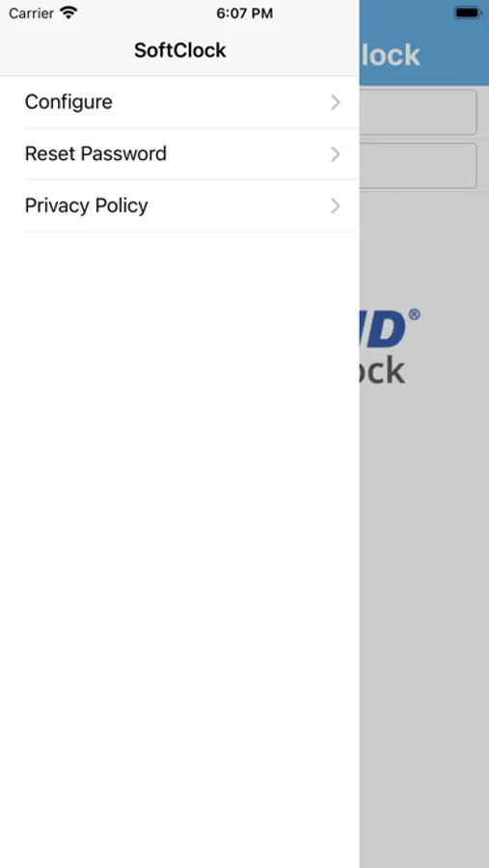The width and height of the screenshot is (489, 868).
Task: Tap the Wi-Fi icon in status bar
Action: coord(68,13)
